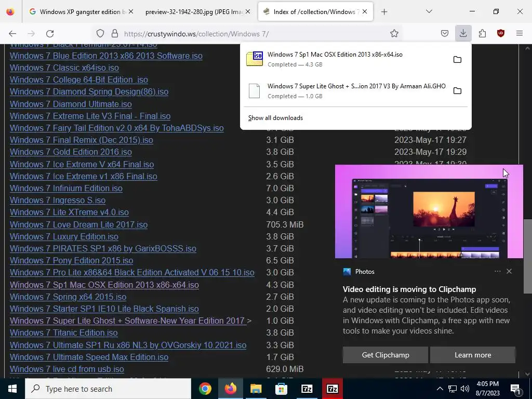The width and height of the screenshot is (532, 399).
Task: Save page to Pocket
Action: [445, 34]
